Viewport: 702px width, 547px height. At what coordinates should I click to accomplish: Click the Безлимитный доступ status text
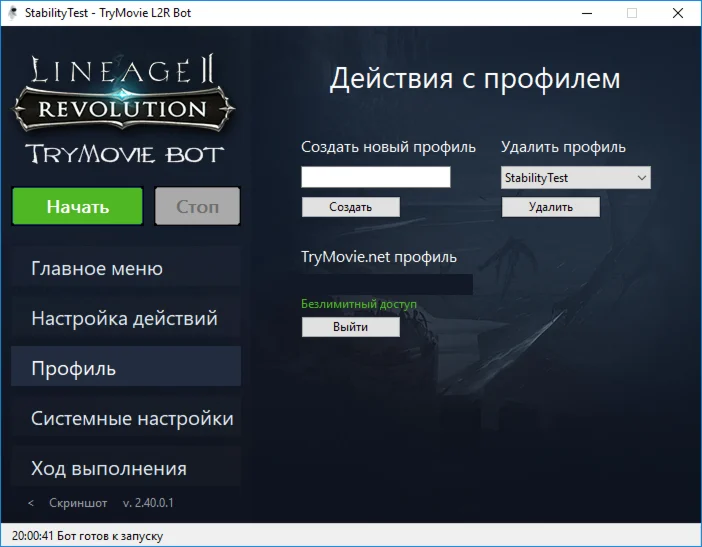click(359, 304)
